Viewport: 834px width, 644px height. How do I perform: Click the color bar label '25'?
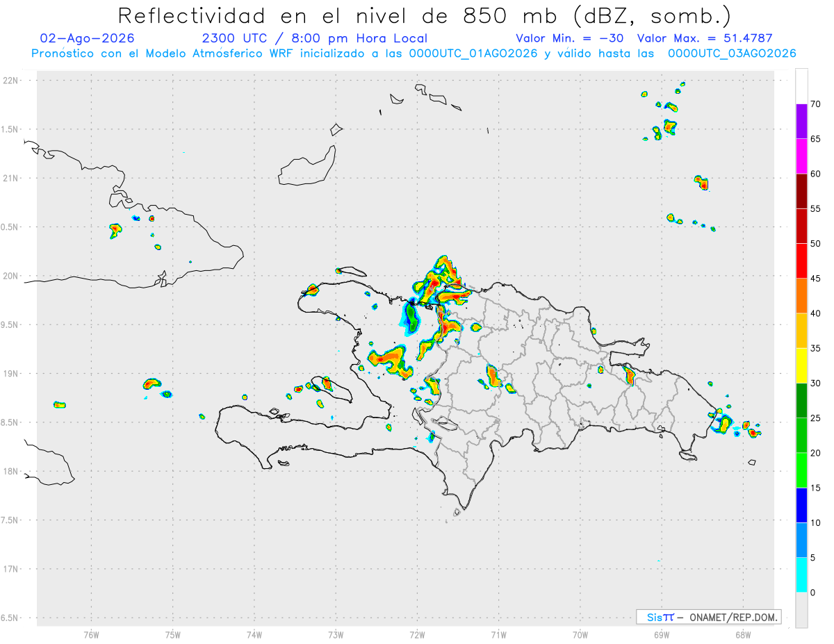pos(815,418)
